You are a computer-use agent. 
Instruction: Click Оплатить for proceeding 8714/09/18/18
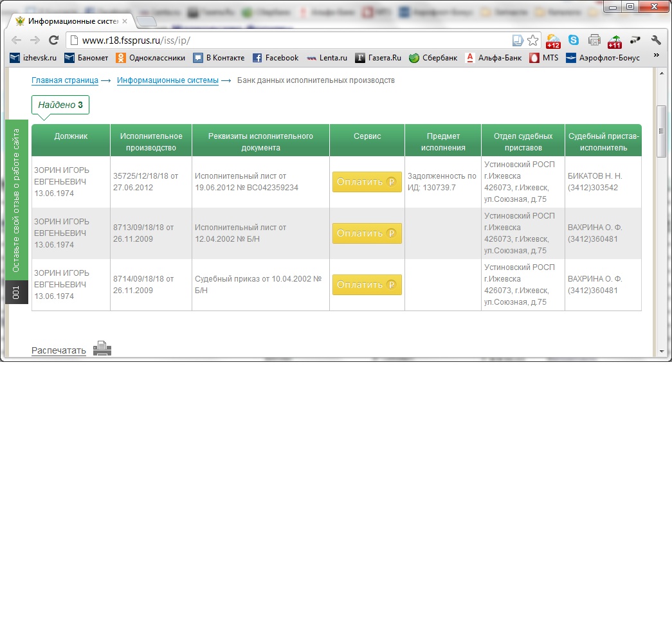click(x=367, y=285)
